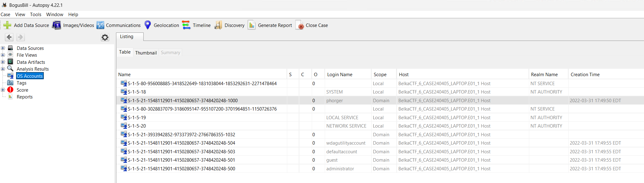Sort by Realm Name column header
Image resolution: width=644 pixels, height=183 pixels.
pyautogui.click(x=548, y=75)
